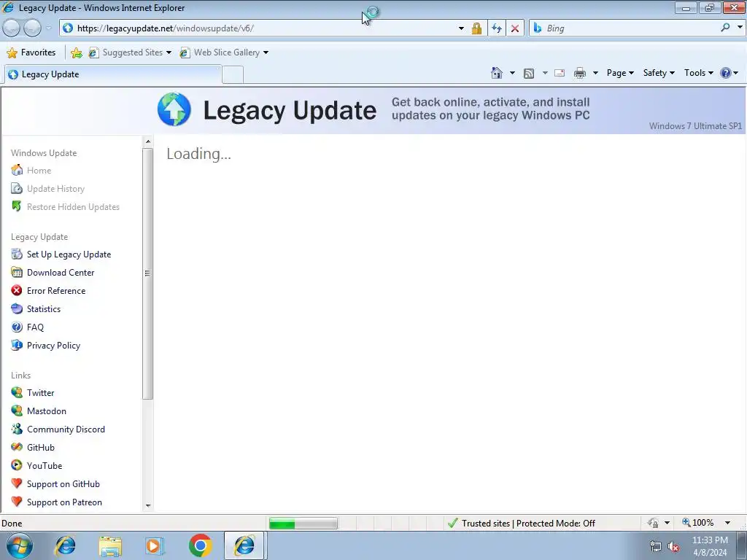The height and width of the screenshot is (560, 747).
Task: Open the Home button dropdown arrow
Action: [512, 73]
